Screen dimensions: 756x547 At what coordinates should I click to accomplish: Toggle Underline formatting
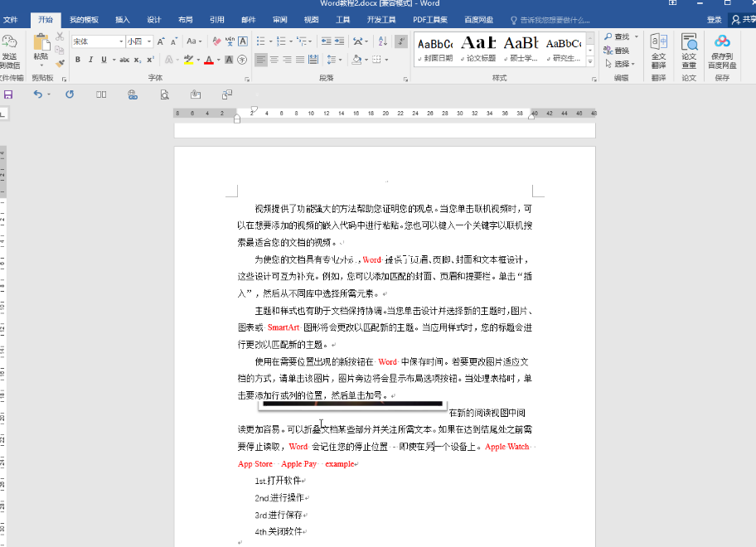(104, 60)
